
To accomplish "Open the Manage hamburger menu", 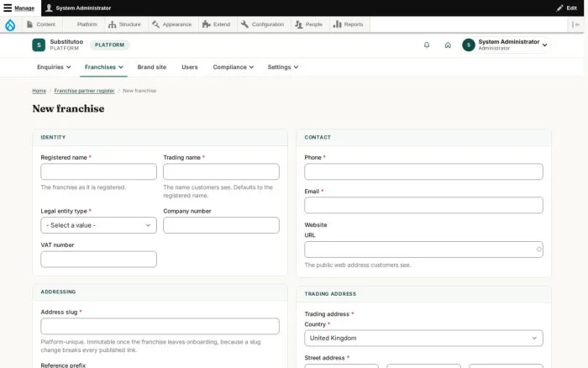I will tap(8, 8).
